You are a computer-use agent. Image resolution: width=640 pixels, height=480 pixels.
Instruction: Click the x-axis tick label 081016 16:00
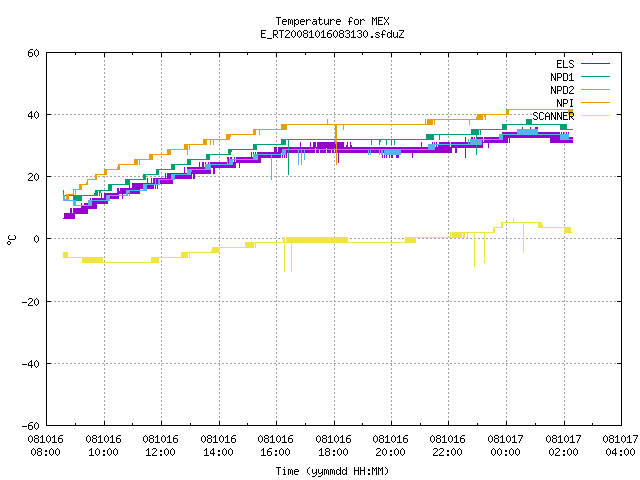coord(276,446)
